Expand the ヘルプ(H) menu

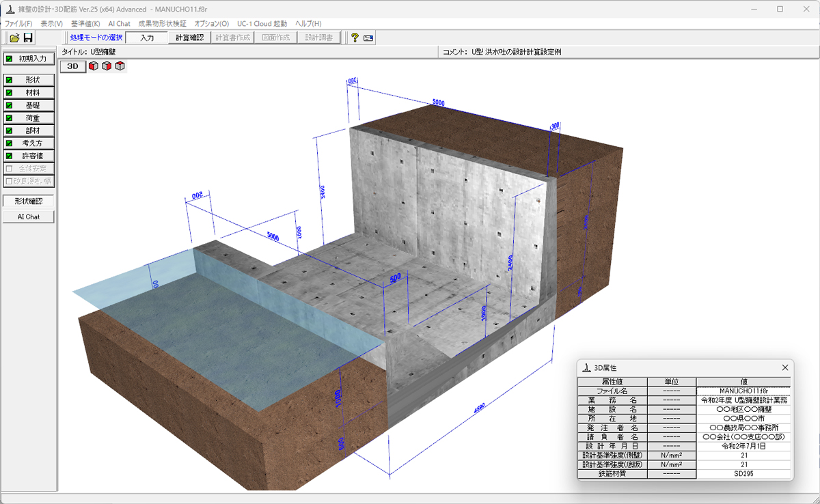click(308, 23)
